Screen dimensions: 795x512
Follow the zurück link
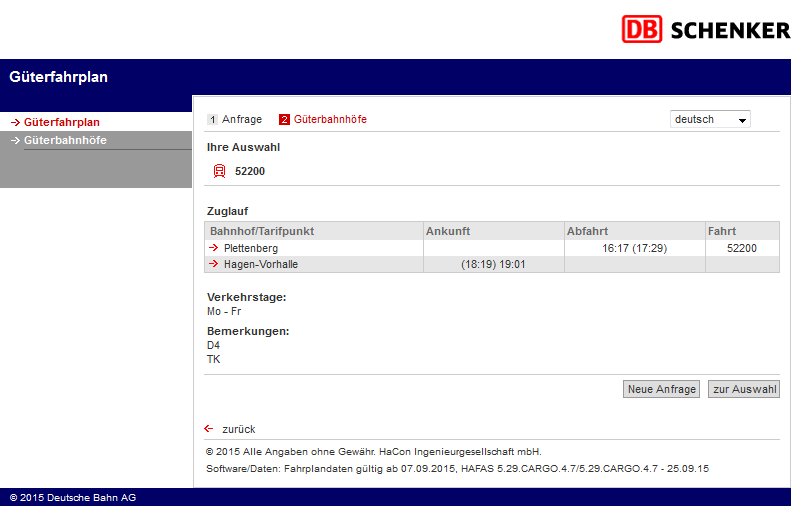click(238, 429)
